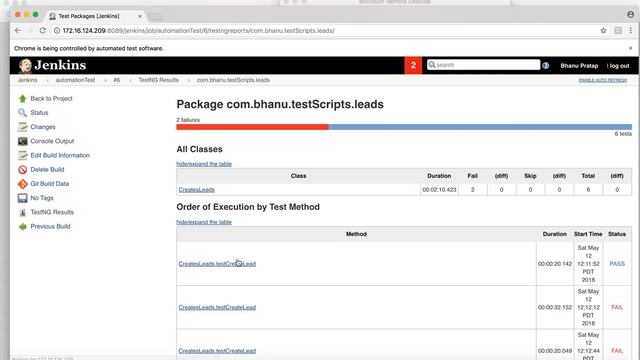Click the Changes notepad icon
The height and width of the screenshot is (360, 640).
click(x=22, y=127)
